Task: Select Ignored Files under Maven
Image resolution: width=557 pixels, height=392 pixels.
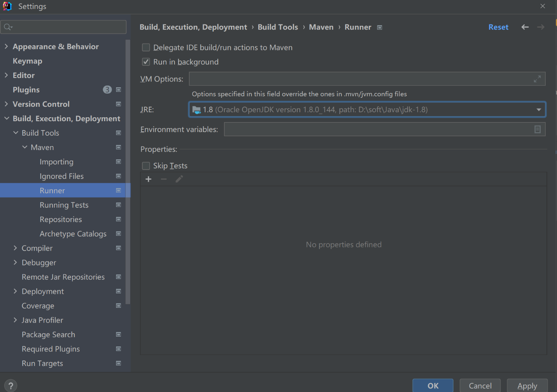Action: tap(62, 177)
